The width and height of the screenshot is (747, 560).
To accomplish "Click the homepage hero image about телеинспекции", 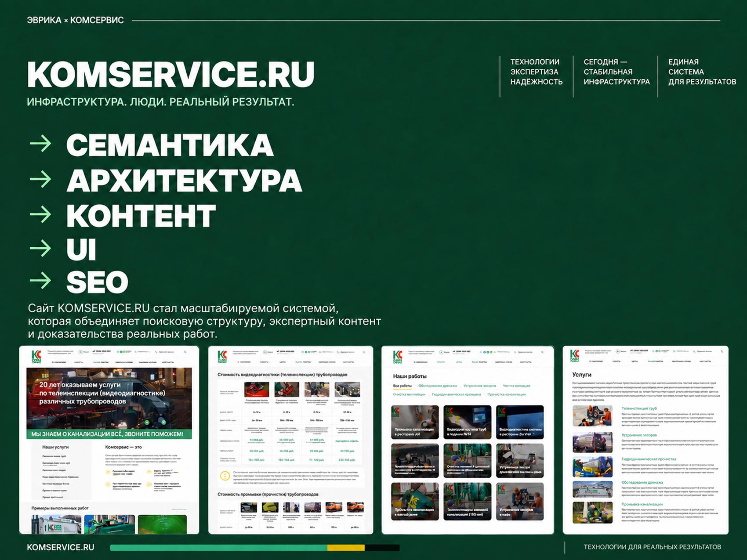I will [x=109, y=398].
